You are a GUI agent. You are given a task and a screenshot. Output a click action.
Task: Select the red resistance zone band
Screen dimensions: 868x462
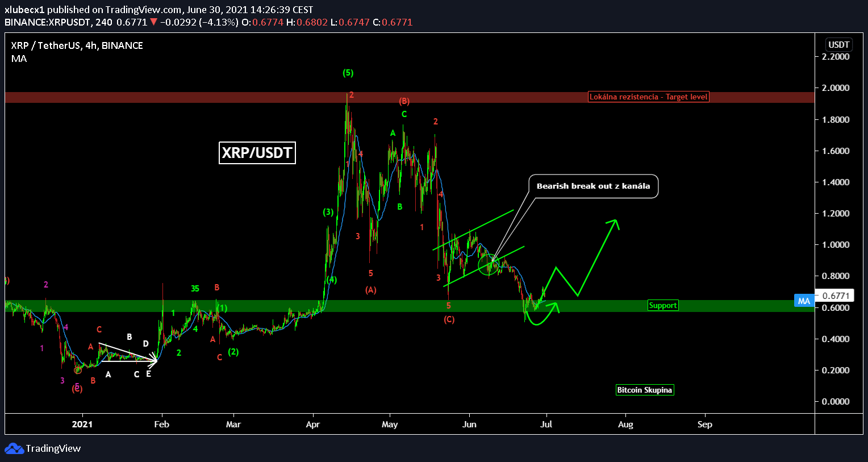(x=284, y=97)
